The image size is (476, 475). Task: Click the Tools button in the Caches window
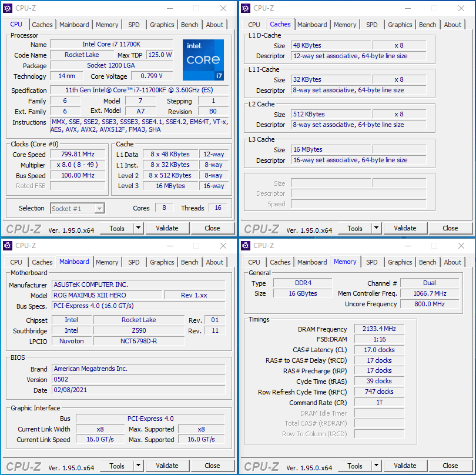coord(355,229)
